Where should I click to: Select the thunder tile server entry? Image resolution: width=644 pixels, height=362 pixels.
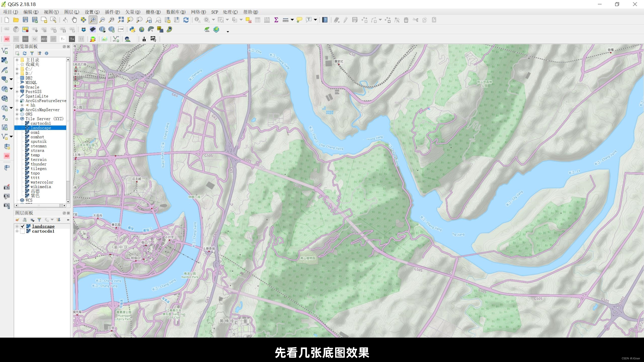(x=38, y=164)
